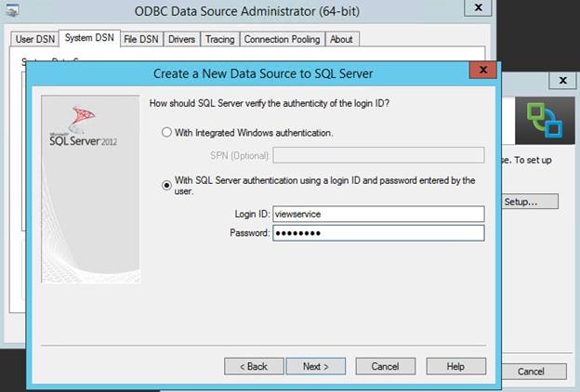Click the Help button
Image resolution: width=580 pixels, height=392 pixels.
click(x=455, y=366)
